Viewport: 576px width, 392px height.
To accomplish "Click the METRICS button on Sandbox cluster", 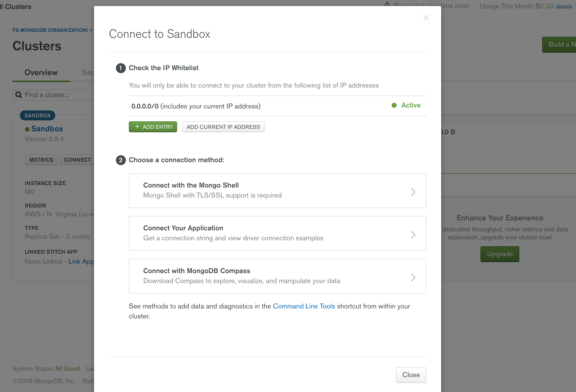I will pos(41,160).
